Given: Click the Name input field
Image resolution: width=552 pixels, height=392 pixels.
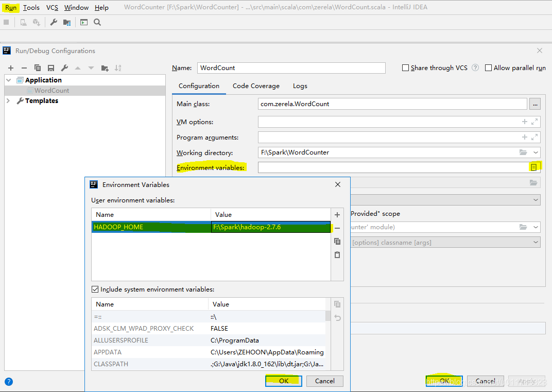Looking at the screenshot, I should pyautogui.click(x=291, y=68).
